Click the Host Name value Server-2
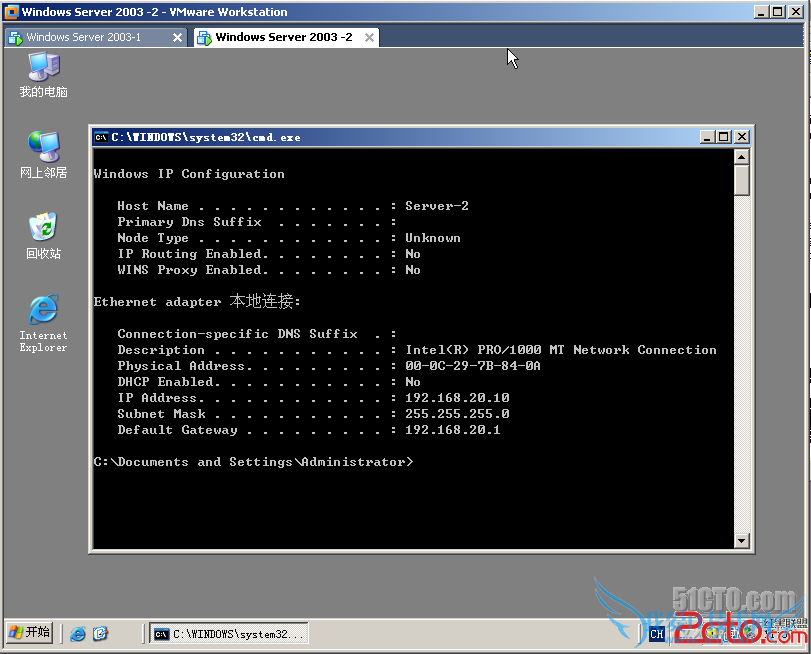The height and width of the screenshot is (654, 811). tap(437, 205)
